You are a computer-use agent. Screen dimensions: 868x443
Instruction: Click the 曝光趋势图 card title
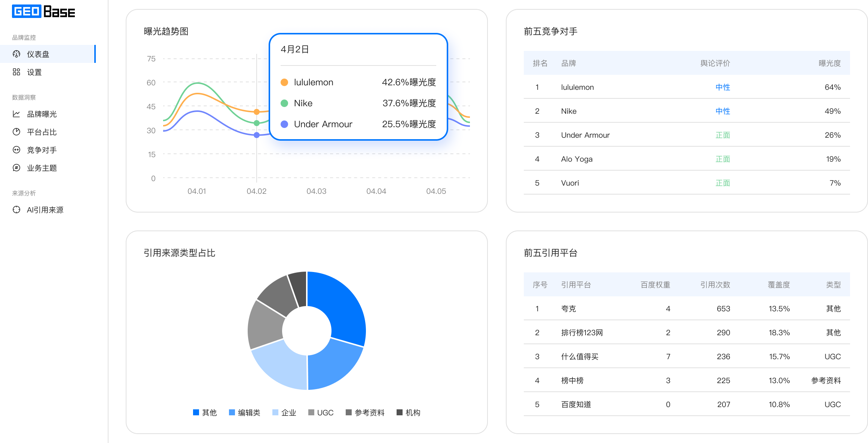tap(166, 31)
